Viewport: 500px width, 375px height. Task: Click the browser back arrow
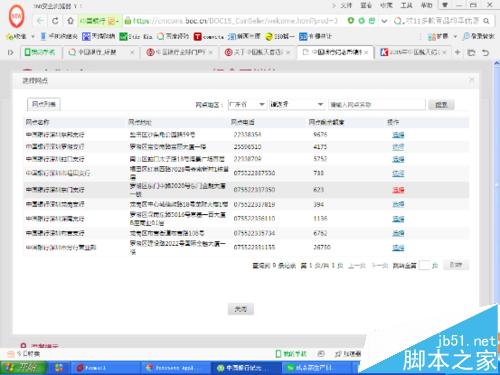coord(40,21)
